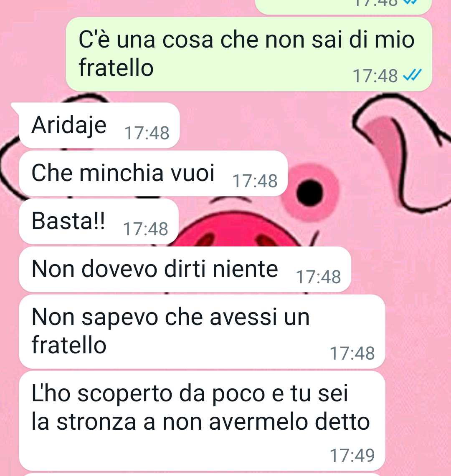The height and width of the screenshot is (476, 451).
Task: Tap the timestamp beside 'Non dovevo dirti niente'
Action: coord(319,277)
